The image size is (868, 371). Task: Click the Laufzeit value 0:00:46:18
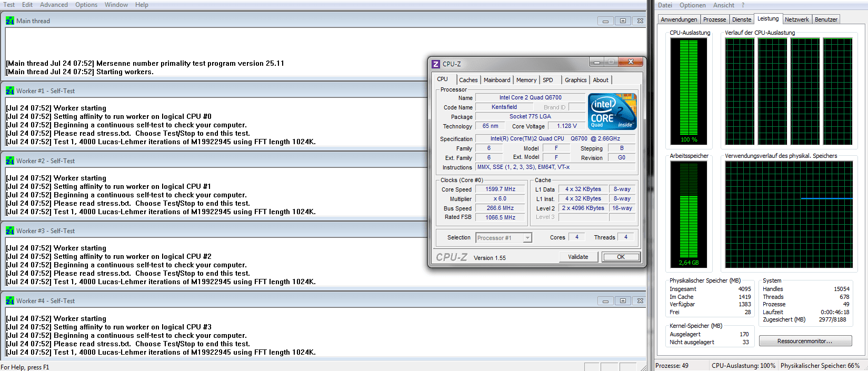click(x=835, y=312)
